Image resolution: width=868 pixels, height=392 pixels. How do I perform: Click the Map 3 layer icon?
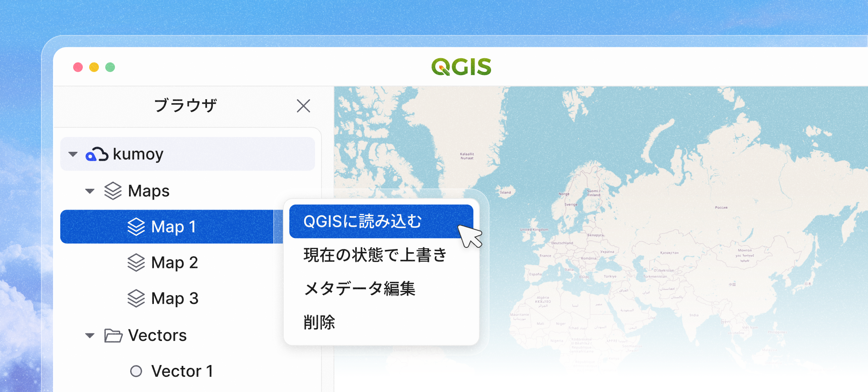[x=136, y=298]
